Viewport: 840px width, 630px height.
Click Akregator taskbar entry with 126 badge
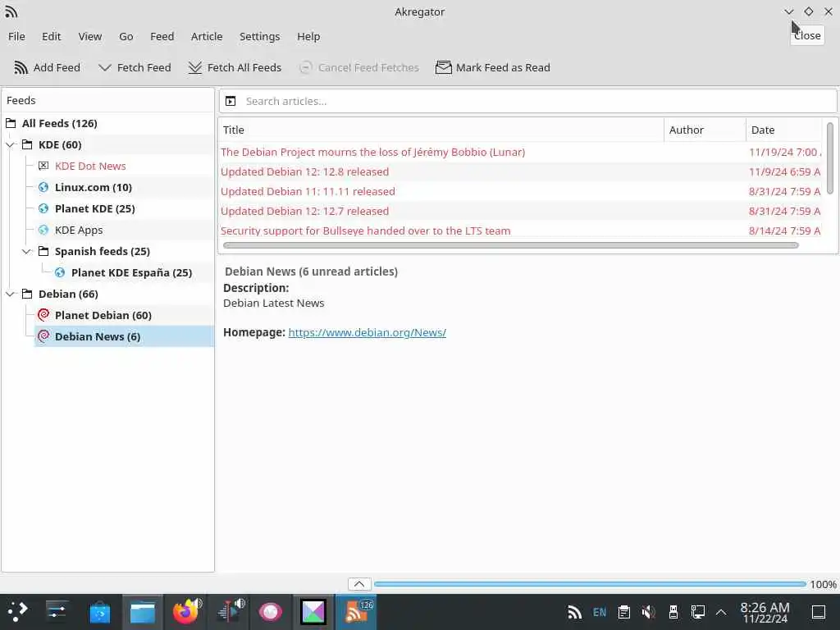(357, 612)
